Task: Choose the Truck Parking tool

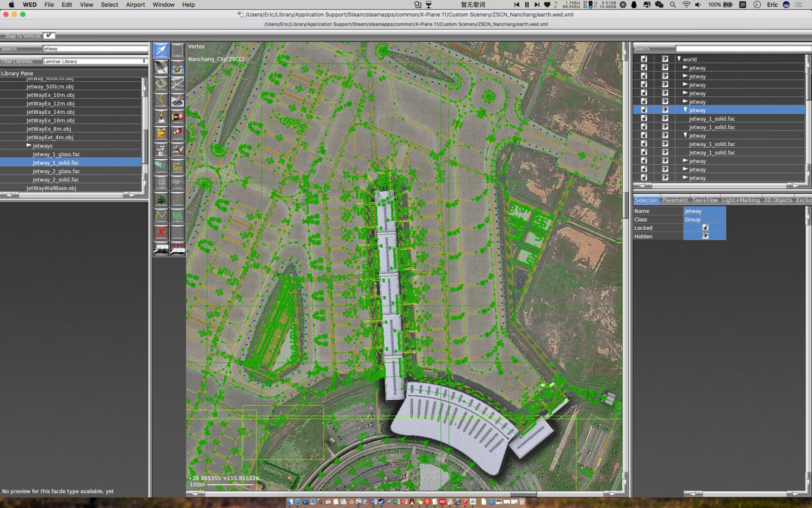Action: (161, 249)
